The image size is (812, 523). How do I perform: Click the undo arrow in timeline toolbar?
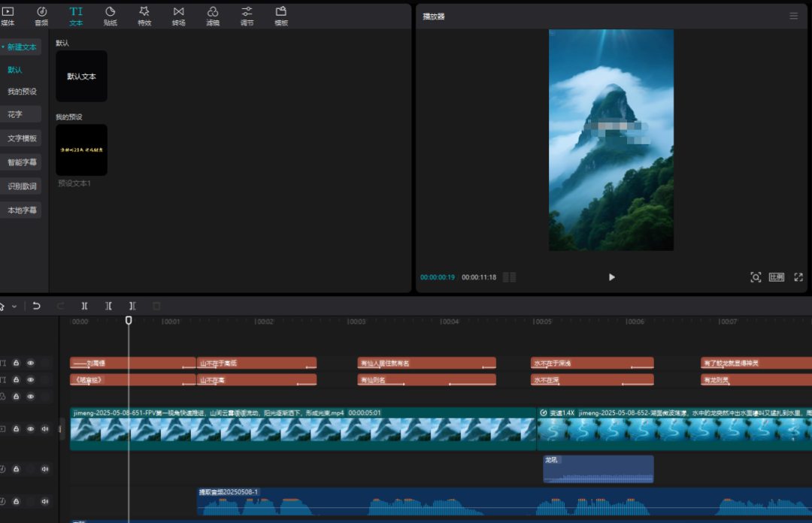36,306
